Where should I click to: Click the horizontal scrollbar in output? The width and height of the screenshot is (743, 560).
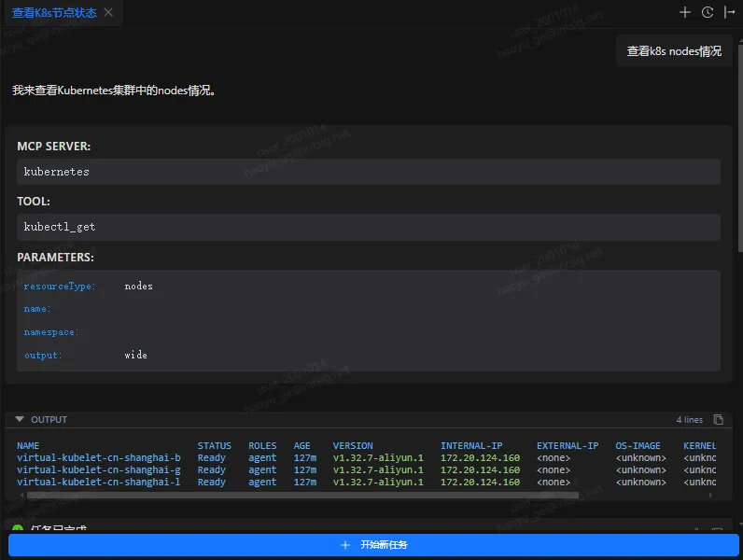click(299, 496)
